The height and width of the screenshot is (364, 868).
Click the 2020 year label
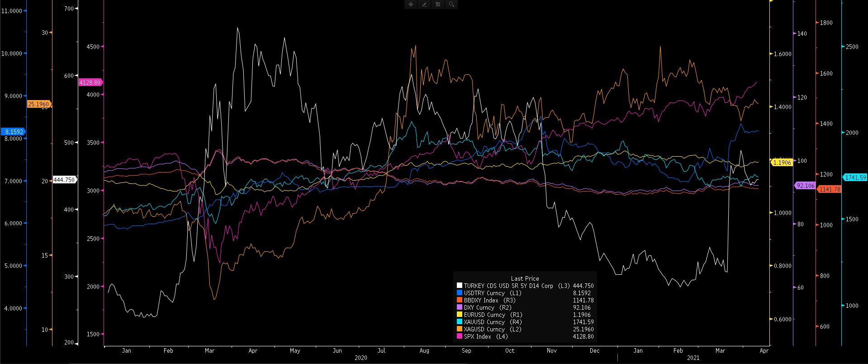tap(360, 358)
